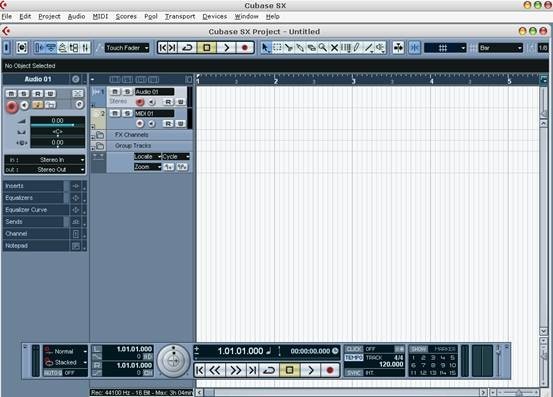Solo the MIDI 01 track

point(127,113)
